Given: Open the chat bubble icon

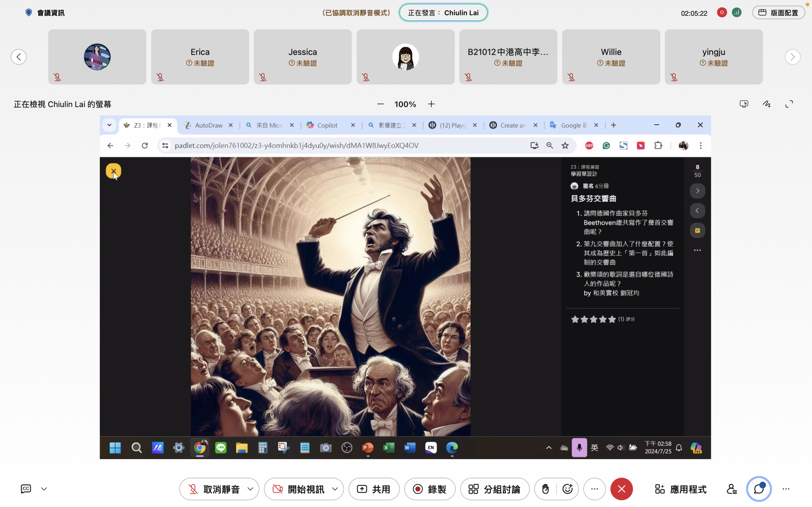Looking at the screenshot, I should [x=759, y=489].
